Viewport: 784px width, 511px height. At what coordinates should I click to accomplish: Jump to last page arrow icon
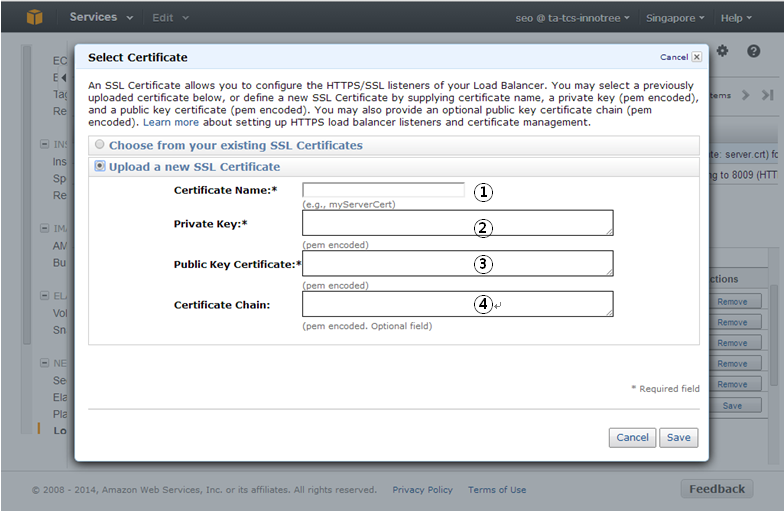[x=768, y=95]
